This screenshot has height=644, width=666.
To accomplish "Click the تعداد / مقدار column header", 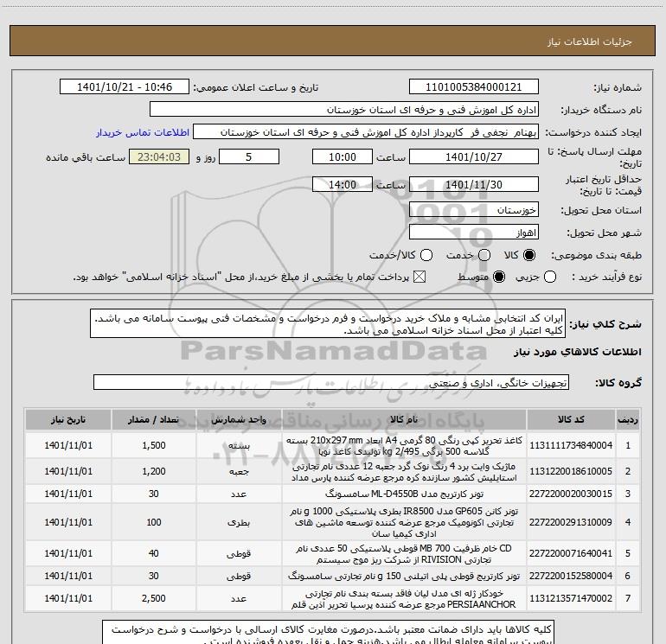I will tap(153, 420).
